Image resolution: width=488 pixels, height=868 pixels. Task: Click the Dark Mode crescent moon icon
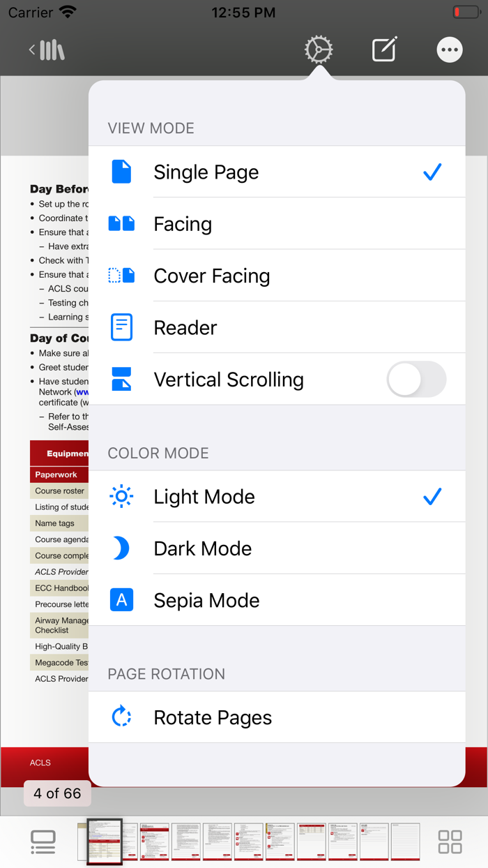point(122,548)
